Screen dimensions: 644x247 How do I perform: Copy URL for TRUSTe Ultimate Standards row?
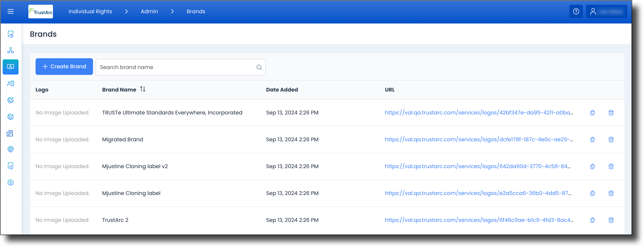click(593, 113)
